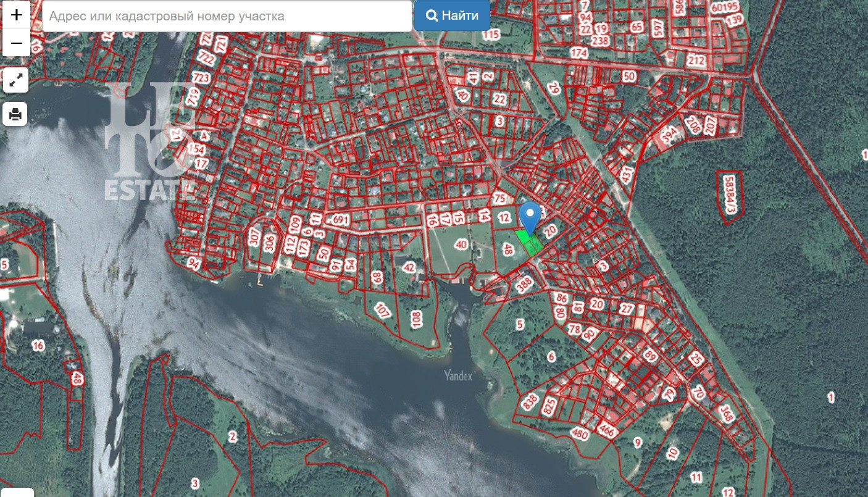Click the printer icon to print map
The width and height of the screenshot is (868, 497).
[16, 114]
